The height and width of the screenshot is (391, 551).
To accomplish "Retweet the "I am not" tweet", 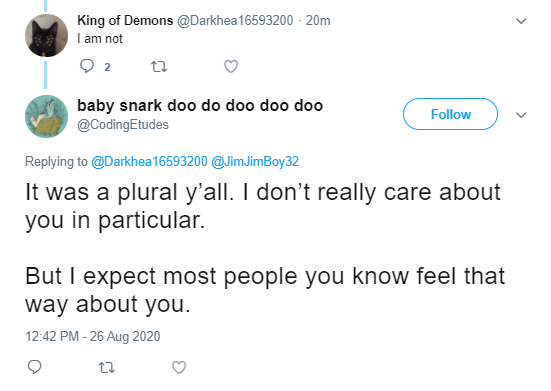I will point(159,66).
